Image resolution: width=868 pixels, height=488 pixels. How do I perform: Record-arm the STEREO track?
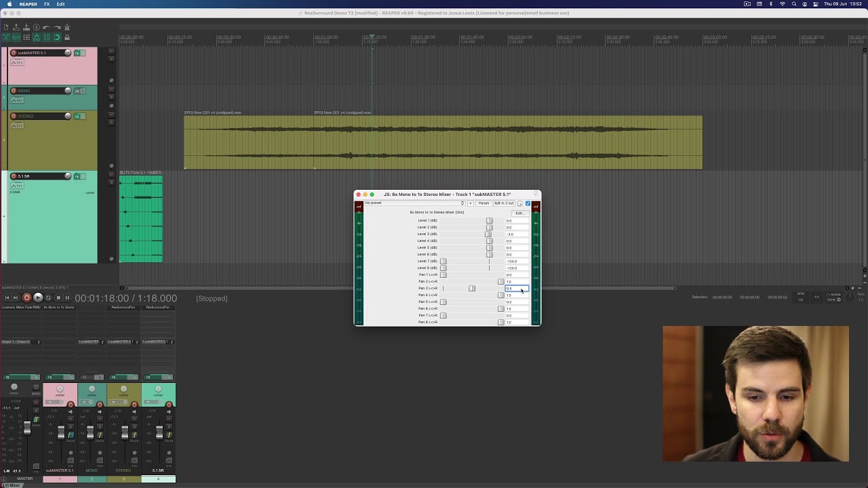tap(14, 117)
